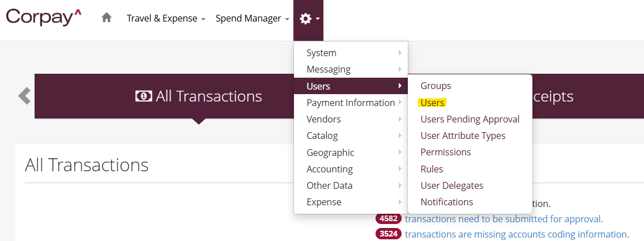Choose User Attribute Types

[463, 136]
